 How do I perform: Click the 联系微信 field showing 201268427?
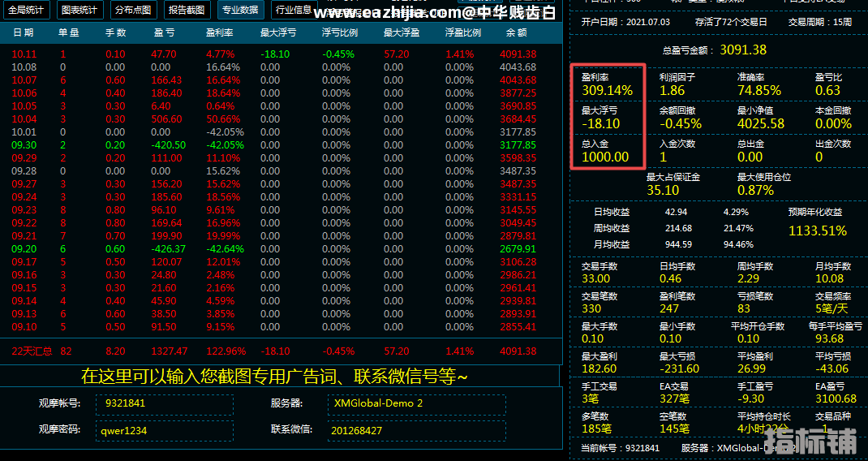[x=416, y=431]
